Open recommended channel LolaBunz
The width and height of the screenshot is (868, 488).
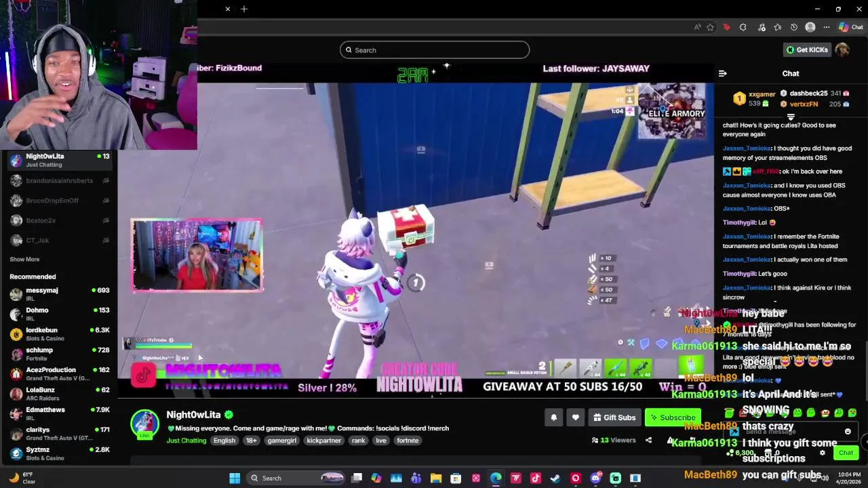click(59, 394)
